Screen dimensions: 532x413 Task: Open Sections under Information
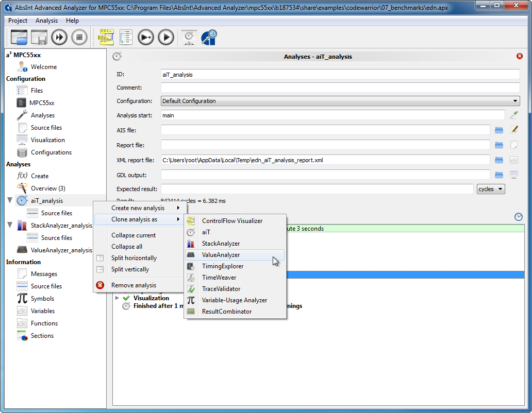point(42,335)
